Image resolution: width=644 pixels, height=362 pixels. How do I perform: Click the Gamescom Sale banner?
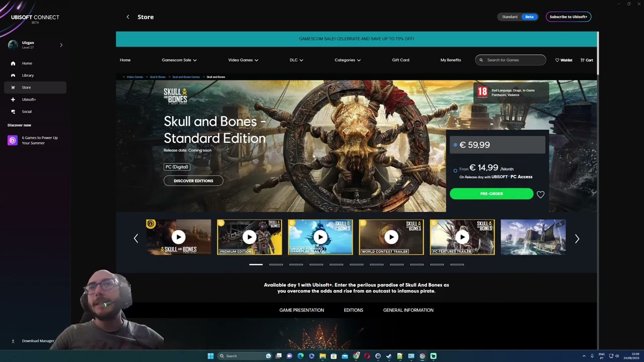(356, 39)
